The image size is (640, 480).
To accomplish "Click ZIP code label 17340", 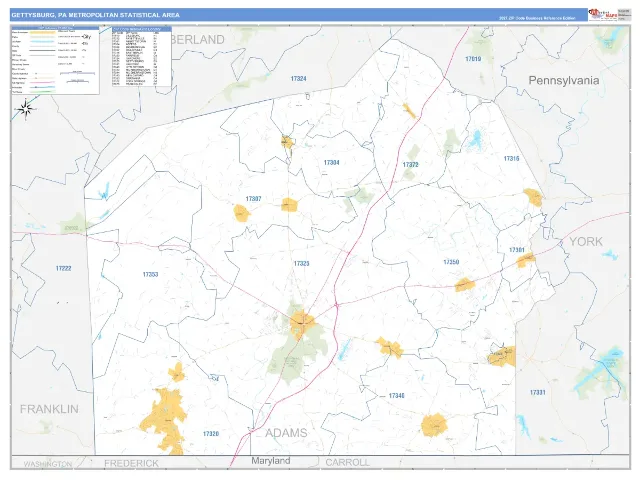I will point(396,396).
